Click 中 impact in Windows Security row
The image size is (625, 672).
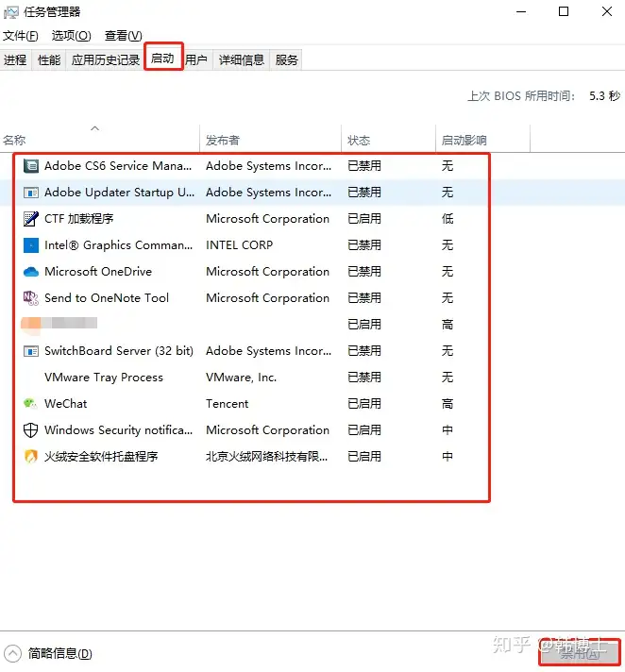(448, 429)
